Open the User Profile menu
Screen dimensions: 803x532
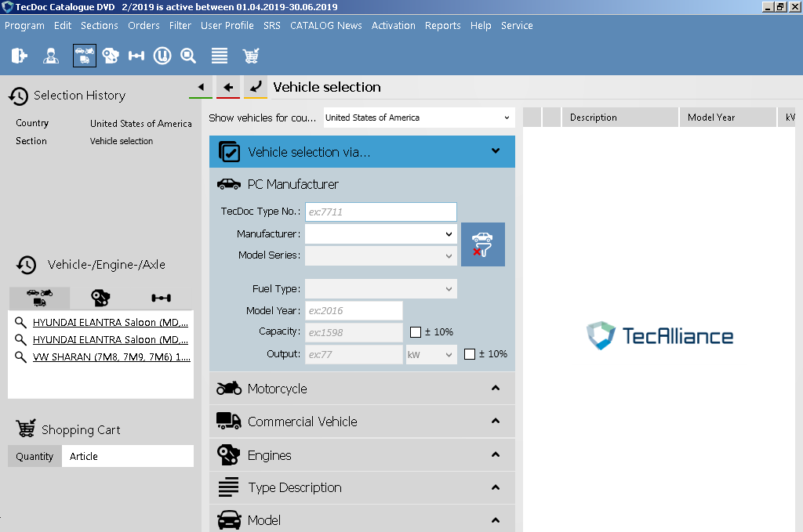pos(227,26)
